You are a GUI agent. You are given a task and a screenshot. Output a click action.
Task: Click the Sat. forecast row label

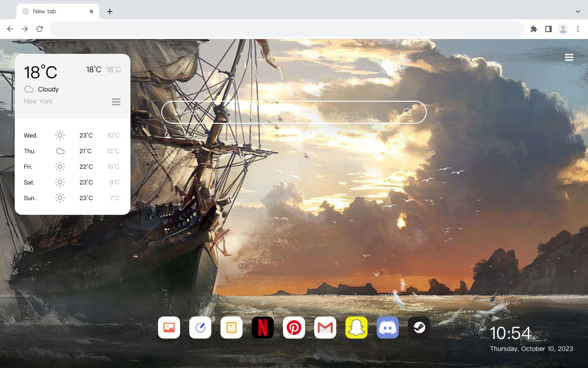[x=29, y=182]
